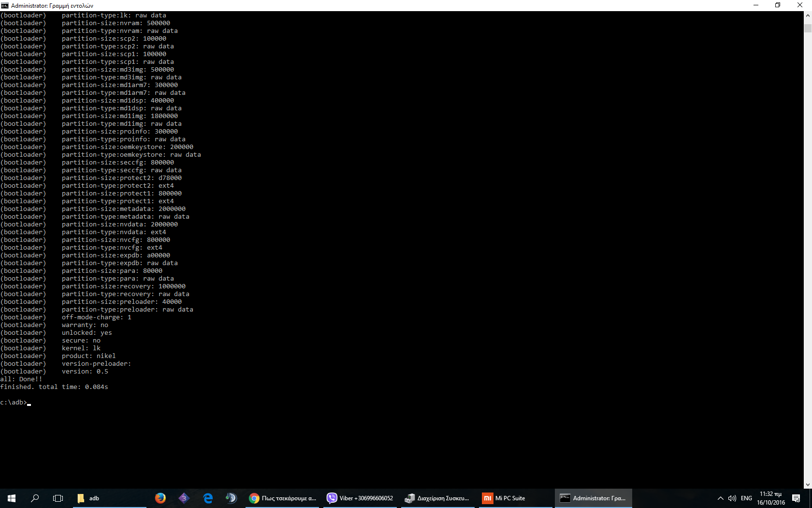The width and height of the screenshot is (812, 508).
Task: Open the ENG input language selector
Action: coord(746,498)
